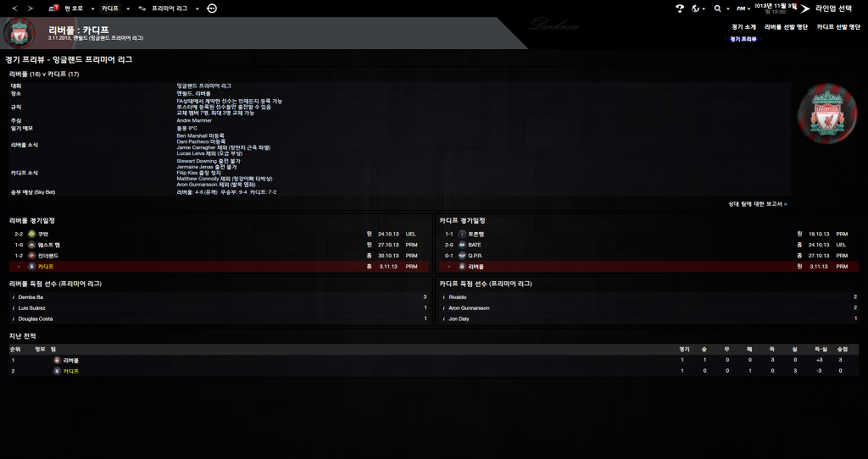Expand the 헌 호로 manager dropdown arrow
Viewport: 868px width, 459px height.
tap(93, 8)
